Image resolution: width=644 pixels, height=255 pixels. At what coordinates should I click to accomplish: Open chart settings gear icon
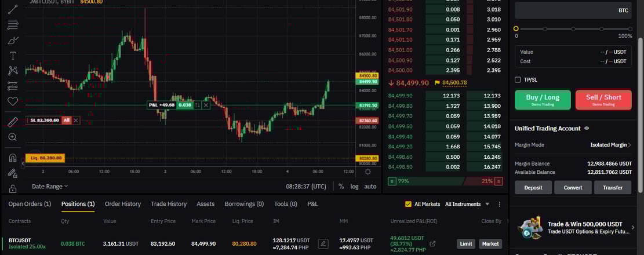(x=368, y=172)
